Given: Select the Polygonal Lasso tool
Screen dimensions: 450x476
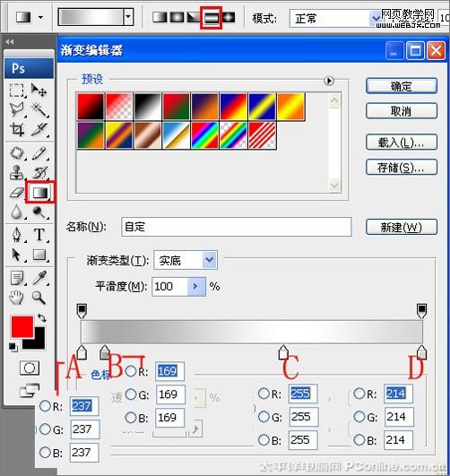Looking at the screenshot, I should pyautogui.click(x=17, y=109).
